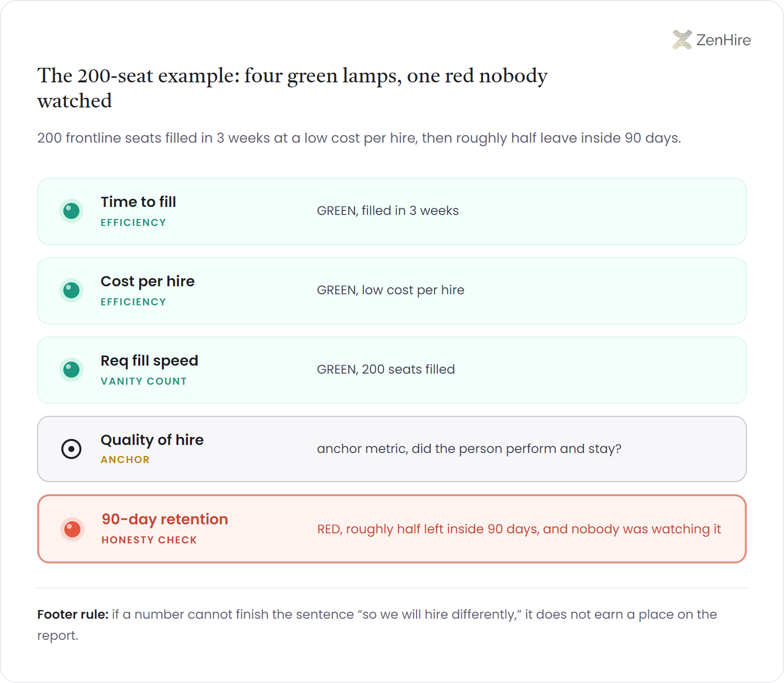The width and height of the screenshot is (784, 683).
Task: Click the VANITY COUNT tag
Action: 144,381
